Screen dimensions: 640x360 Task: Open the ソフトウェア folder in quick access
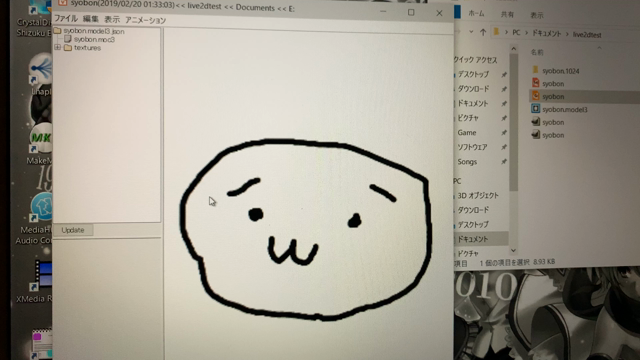[472, 147]
